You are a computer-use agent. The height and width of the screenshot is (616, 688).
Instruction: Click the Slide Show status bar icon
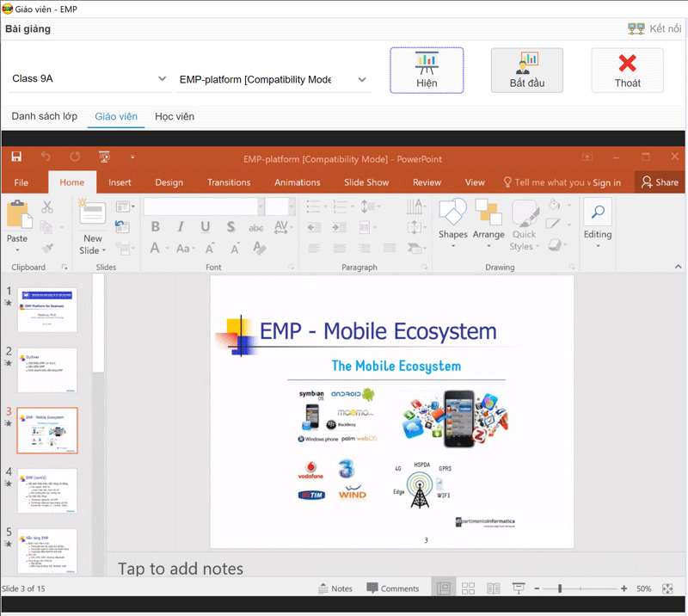519,588
